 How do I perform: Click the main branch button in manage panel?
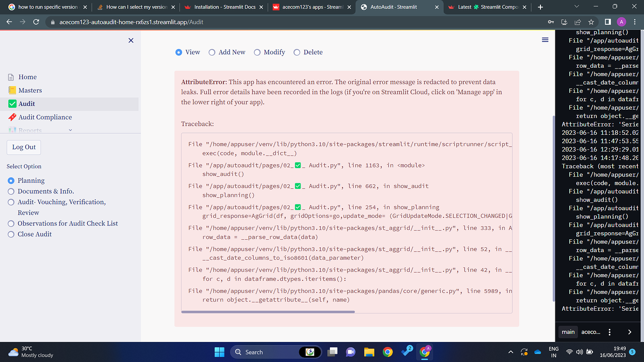pos(568,332)
